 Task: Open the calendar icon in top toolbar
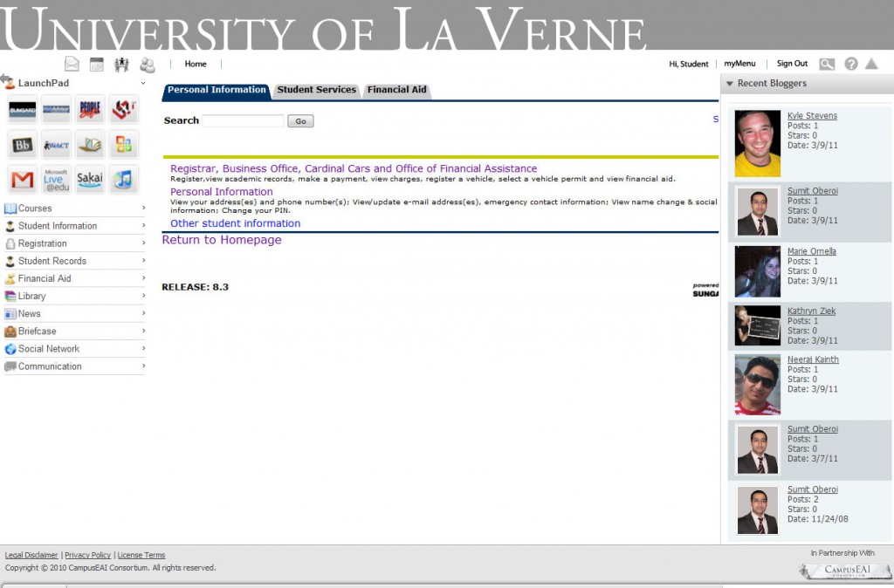click(97, 64)
